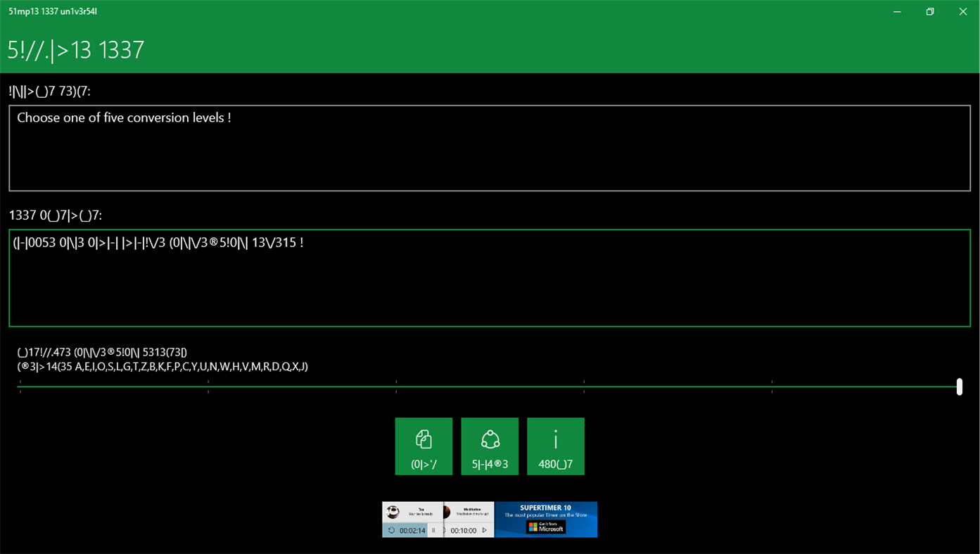
Task: Copy the converted leet text via copy icon
Action: click(424, 446)
